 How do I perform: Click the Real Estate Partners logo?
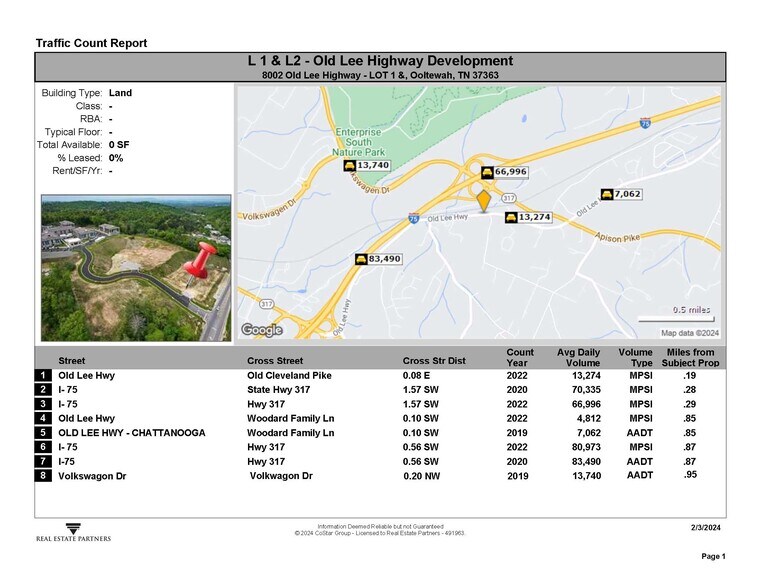click(x=73, y=533)
